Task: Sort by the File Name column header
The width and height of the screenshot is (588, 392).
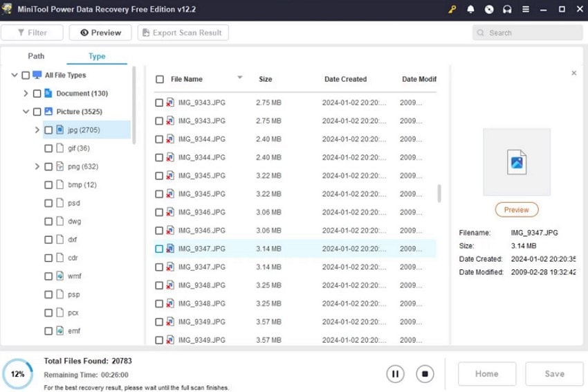Action: [186, 79]
